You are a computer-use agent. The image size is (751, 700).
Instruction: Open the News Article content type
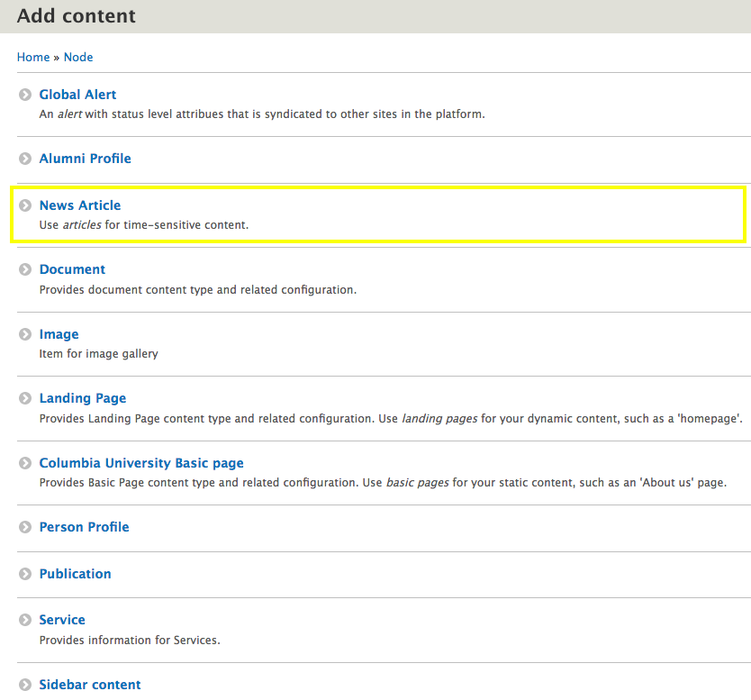click(x=79, y=205)
